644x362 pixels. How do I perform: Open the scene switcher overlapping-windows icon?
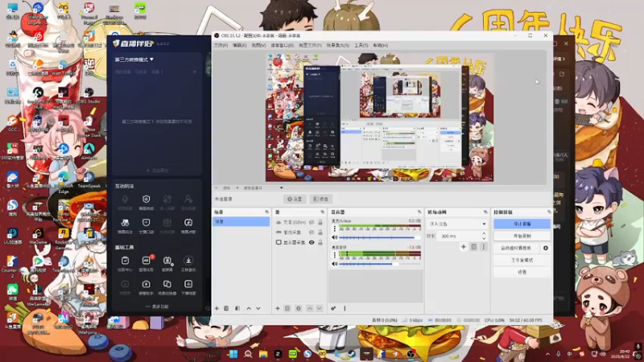point(167,284)
